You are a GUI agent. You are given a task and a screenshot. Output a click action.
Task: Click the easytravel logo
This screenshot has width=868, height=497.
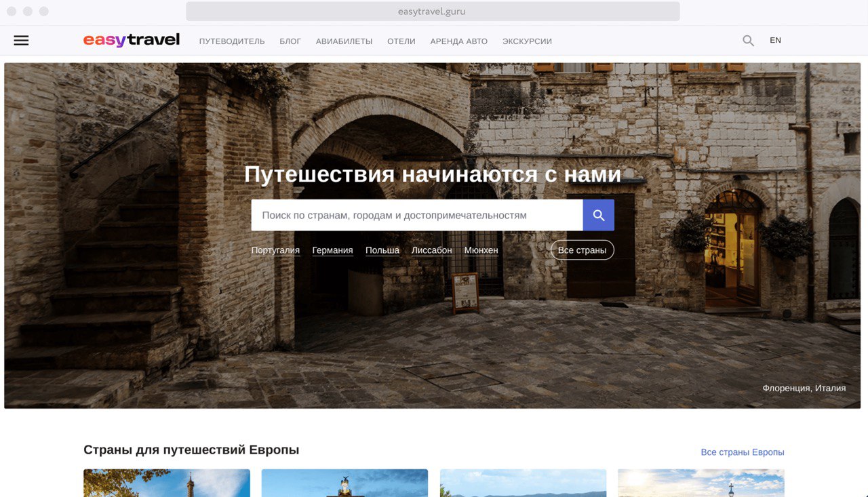(x=132, y=40)
